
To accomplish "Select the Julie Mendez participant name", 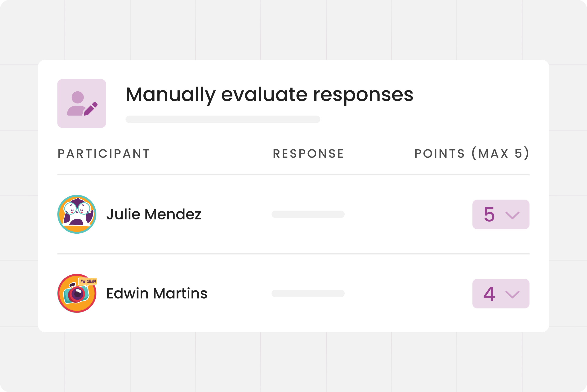I will pos(154,214).
